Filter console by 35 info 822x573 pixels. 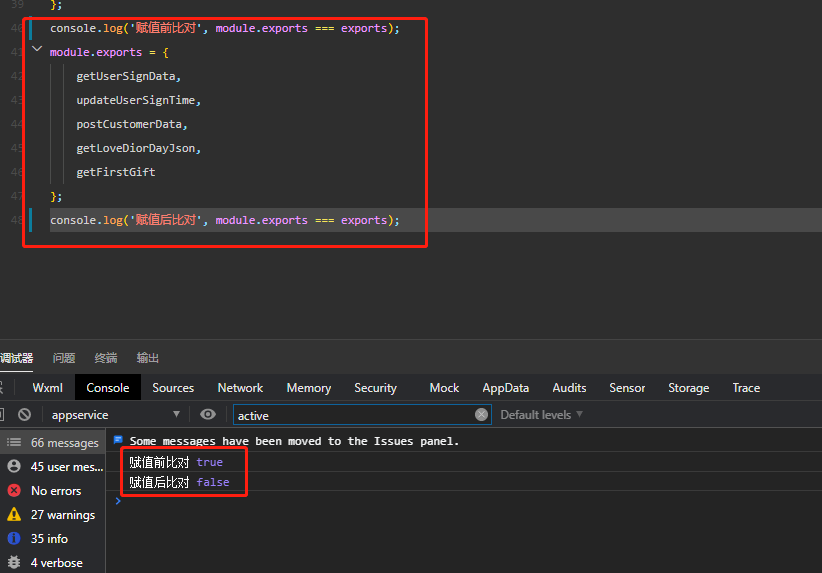[52, 539]
